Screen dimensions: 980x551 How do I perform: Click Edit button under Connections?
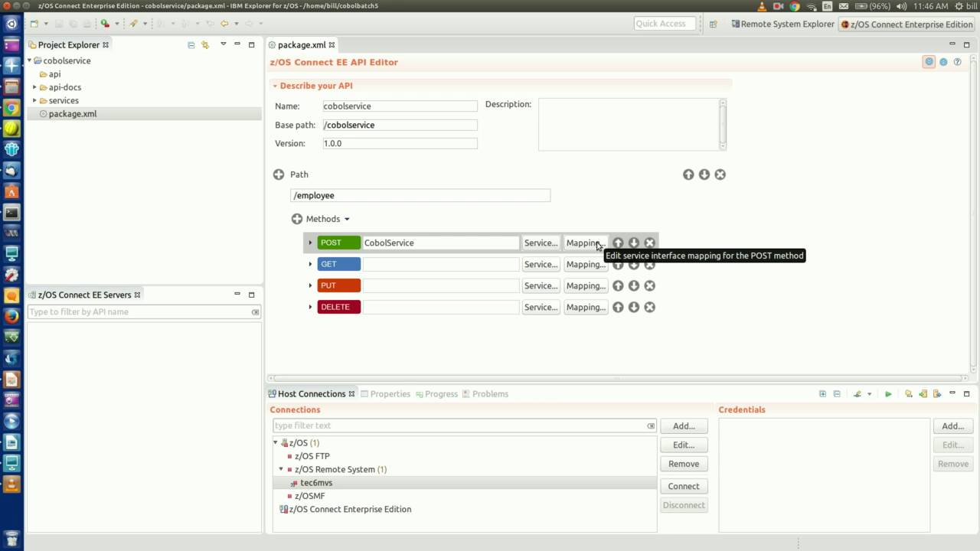point(684,445)
